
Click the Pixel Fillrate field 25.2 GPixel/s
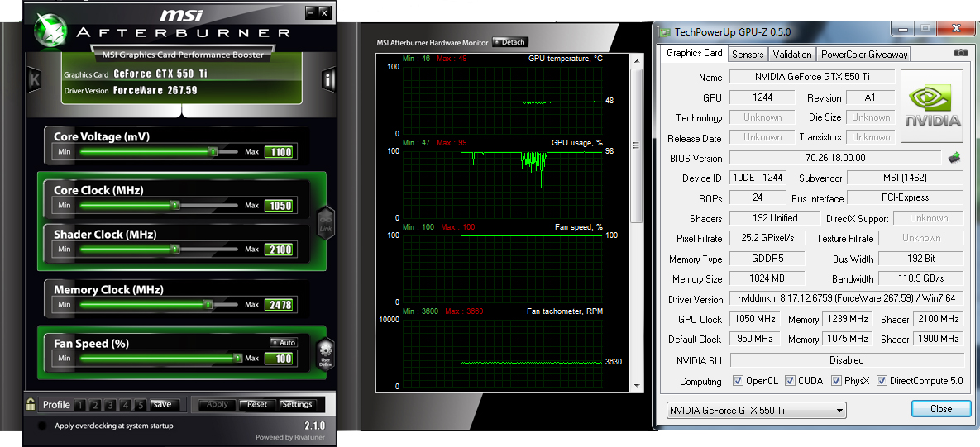pyautogui.click(x=767, y=238)
